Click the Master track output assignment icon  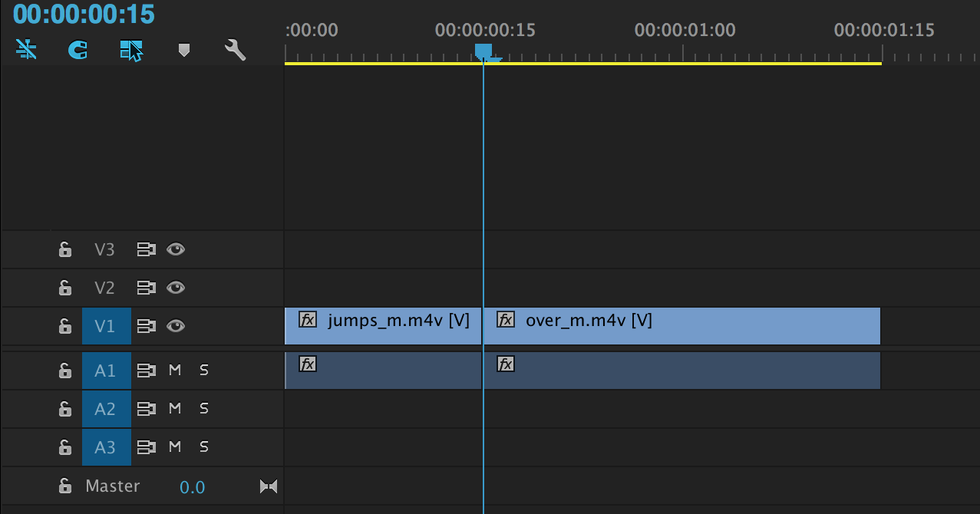point(268,486)
